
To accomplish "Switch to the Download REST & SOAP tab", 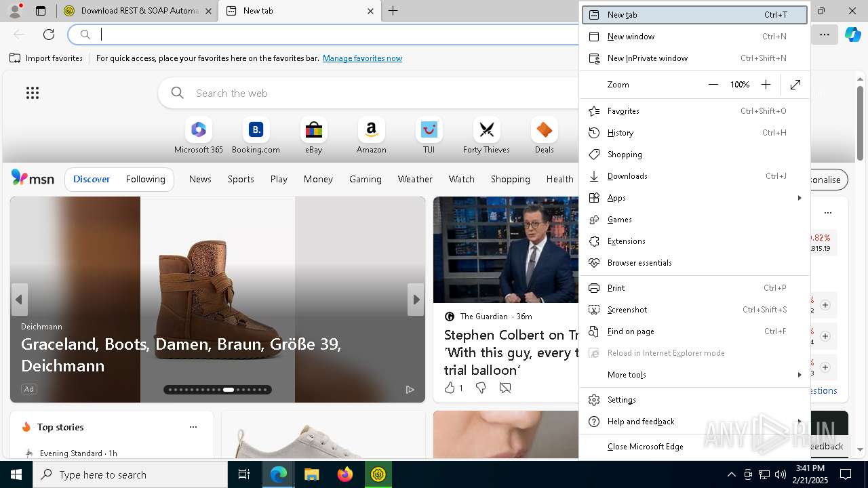I will 138,11.
